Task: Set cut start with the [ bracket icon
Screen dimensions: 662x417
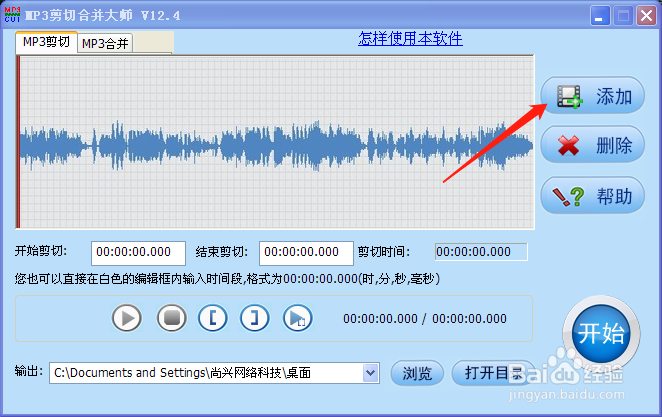Action: [213, 318]
